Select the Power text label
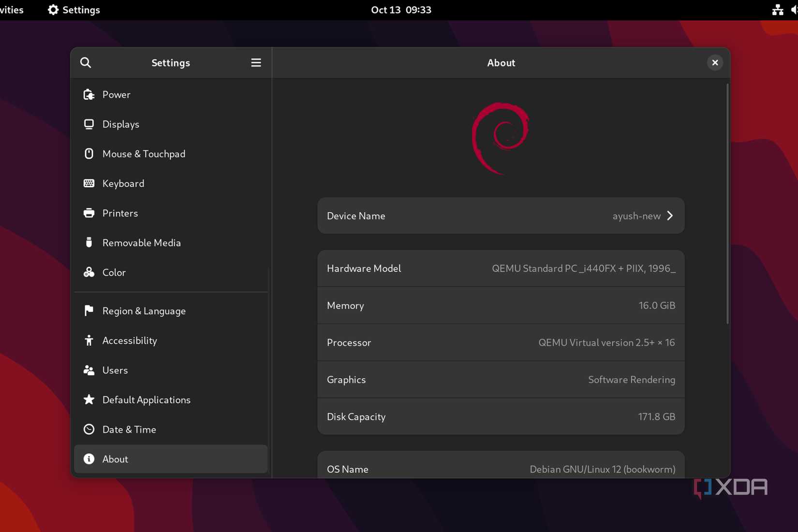 117,94
